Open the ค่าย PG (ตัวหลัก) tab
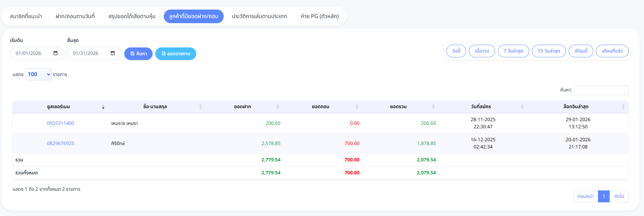The height and width of the screenshot is (216, 644). [319, 16]
